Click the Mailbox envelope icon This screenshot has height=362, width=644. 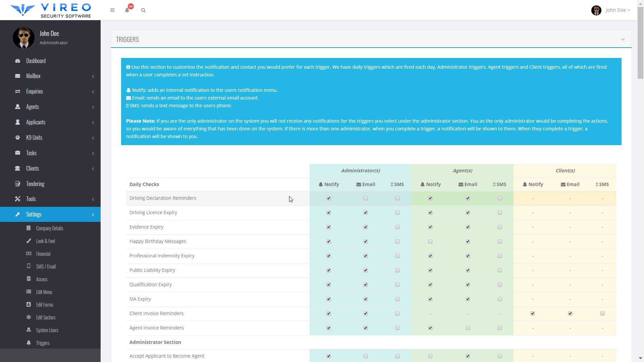coord(17,76)
